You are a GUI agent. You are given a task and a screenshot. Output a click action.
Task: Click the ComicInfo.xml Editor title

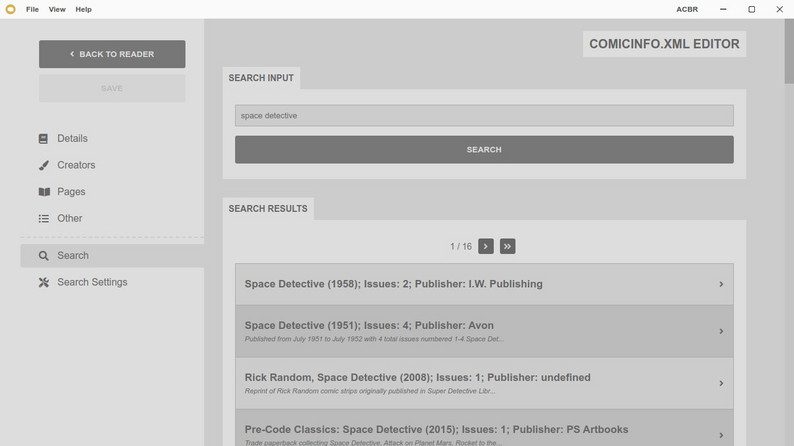click(x=664, y=44)
